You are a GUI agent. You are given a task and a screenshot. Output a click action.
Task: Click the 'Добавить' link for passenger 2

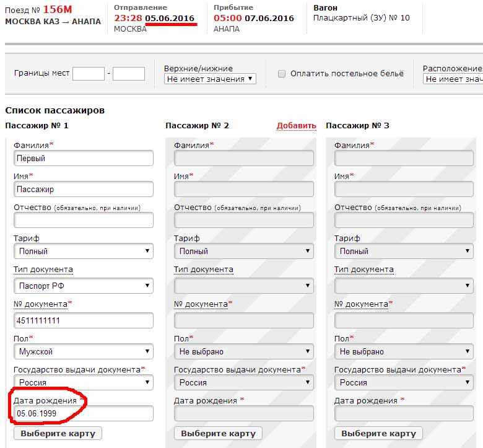pyautogui.click(x=296, y=126)
